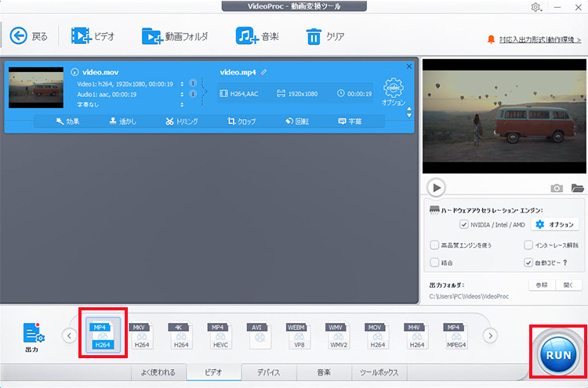Image resolution: width=588 pixels, height=388 pixels.
Task: Open codec オプション gear for video.mp4
Action: click(394, 92)
